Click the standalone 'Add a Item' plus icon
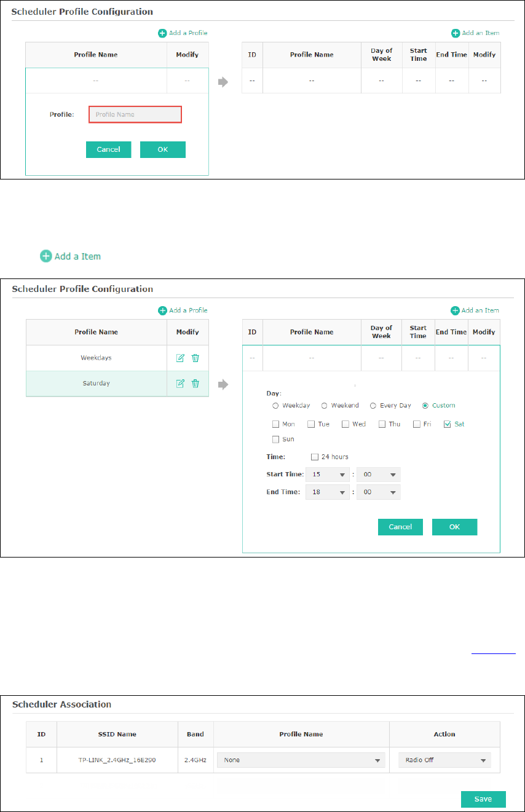 pyautogui.click(x=46, y=256)
